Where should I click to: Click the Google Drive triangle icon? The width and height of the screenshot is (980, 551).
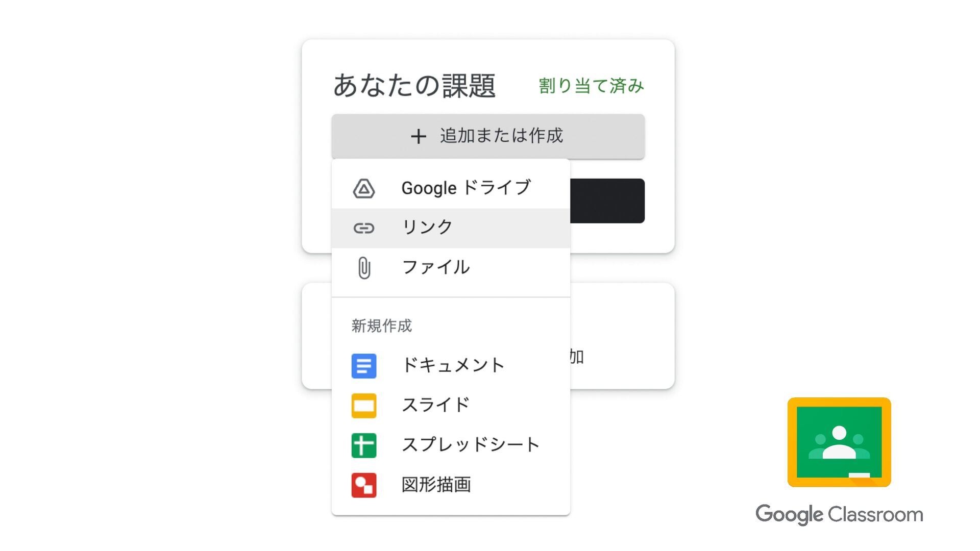364,189
